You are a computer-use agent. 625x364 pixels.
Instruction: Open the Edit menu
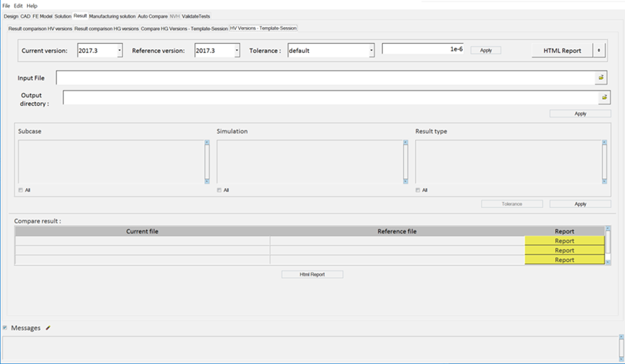click(x=18, y=5)
